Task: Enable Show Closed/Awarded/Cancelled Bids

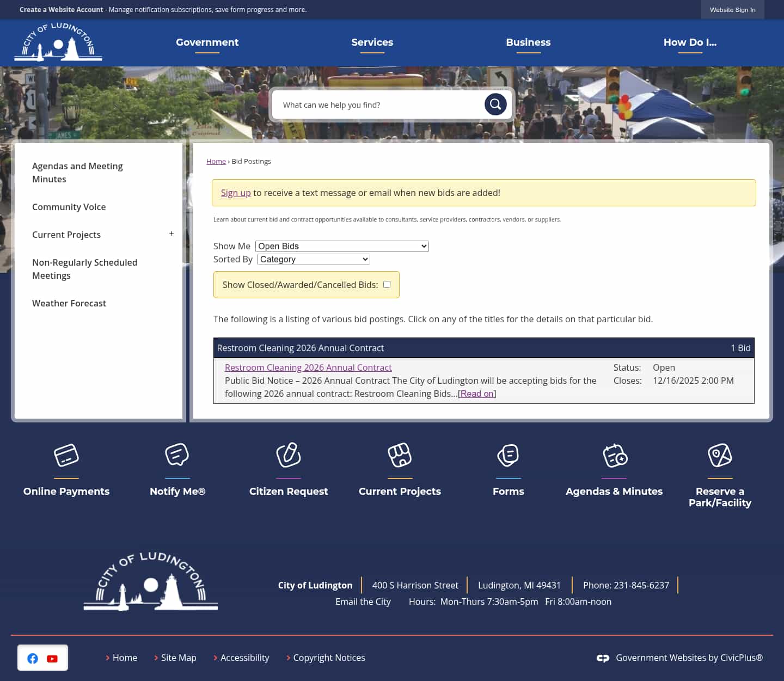Action: point(387,284)
